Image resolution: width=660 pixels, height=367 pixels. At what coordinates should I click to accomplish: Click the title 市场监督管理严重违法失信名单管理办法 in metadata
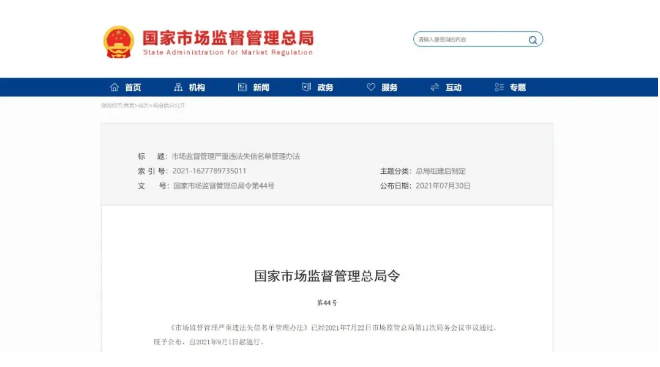[236, 157]
